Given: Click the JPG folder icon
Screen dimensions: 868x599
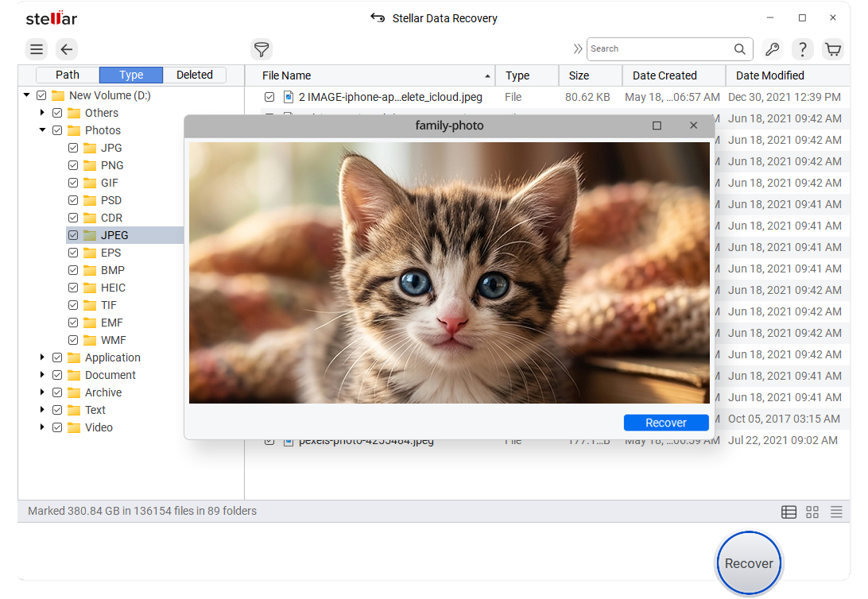Looking at the screenshot, I should [x=90, y=149].
